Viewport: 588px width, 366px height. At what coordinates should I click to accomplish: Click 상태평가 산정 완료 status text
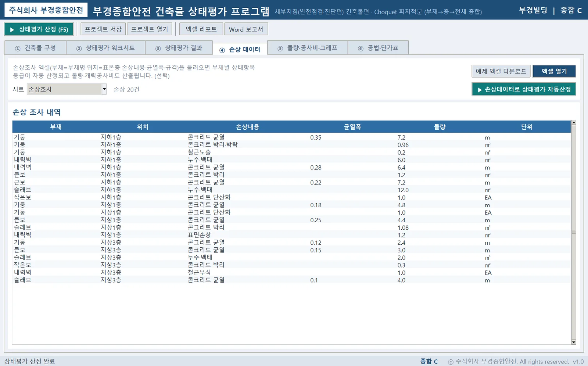tap(30, 361)
